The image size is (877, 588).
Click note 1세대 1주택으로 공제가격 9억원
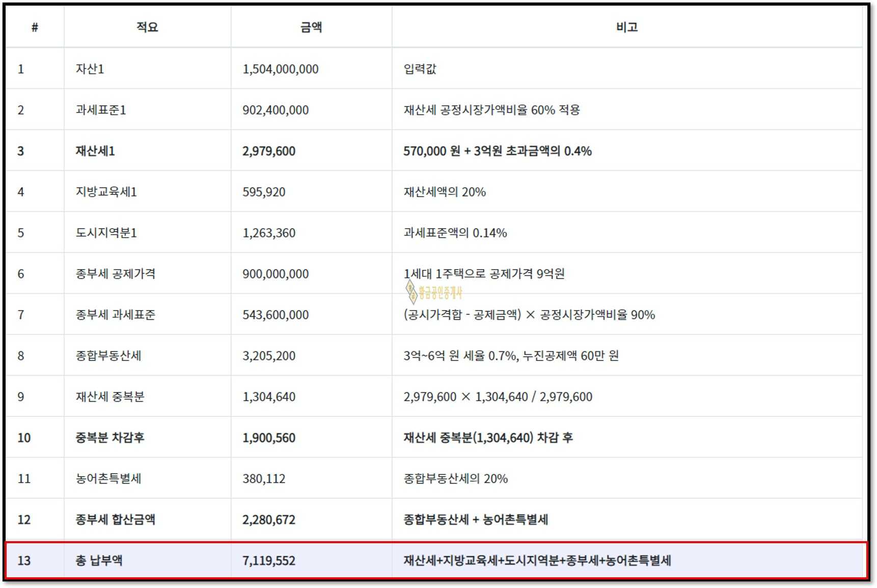point(484,274)
